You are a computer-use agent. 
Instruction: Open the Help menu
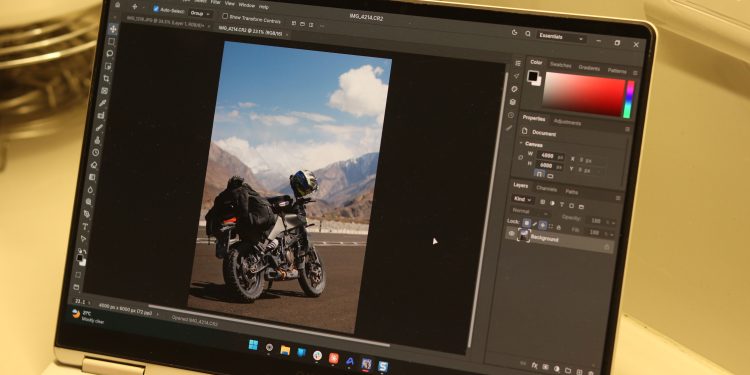(264, 7)
